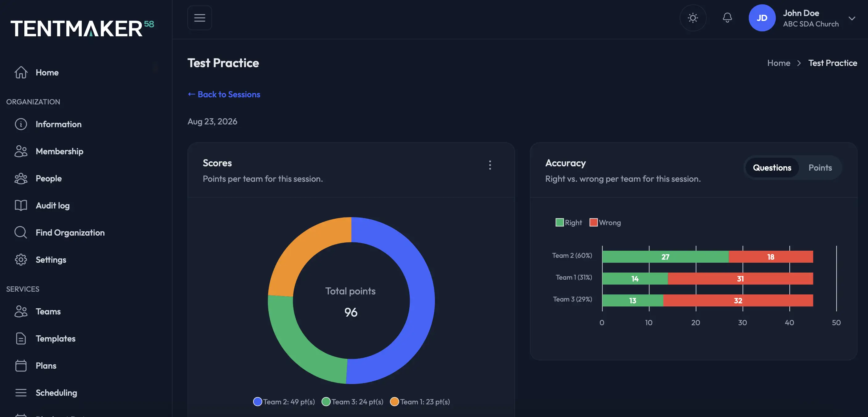
Task: Click the TENTMAKER logo
Action: [82, 28]
